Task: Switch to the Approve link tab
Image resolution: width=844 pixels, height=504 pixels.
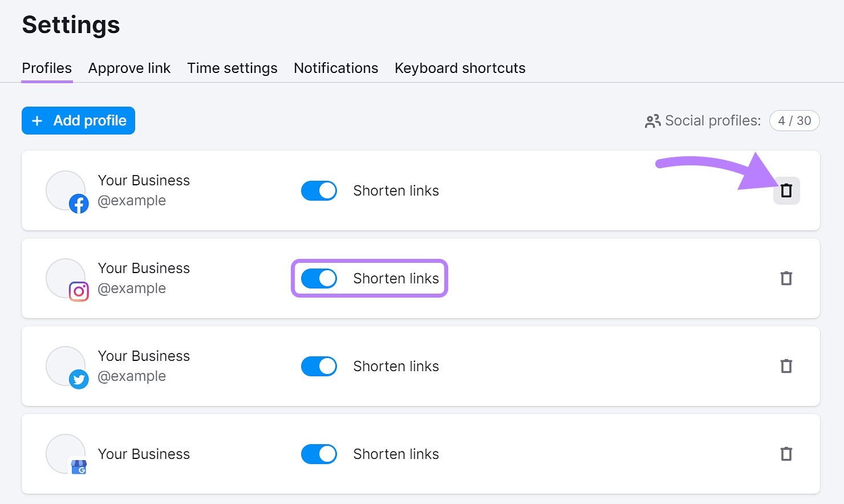Action: pos(129,68)
